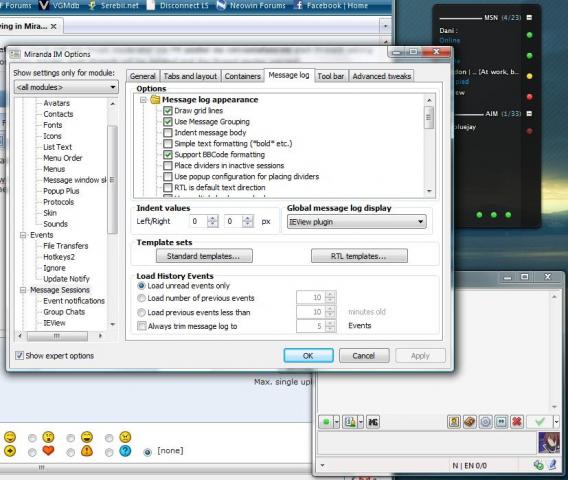Click green protocol status button in chat window

coord(326,422)
